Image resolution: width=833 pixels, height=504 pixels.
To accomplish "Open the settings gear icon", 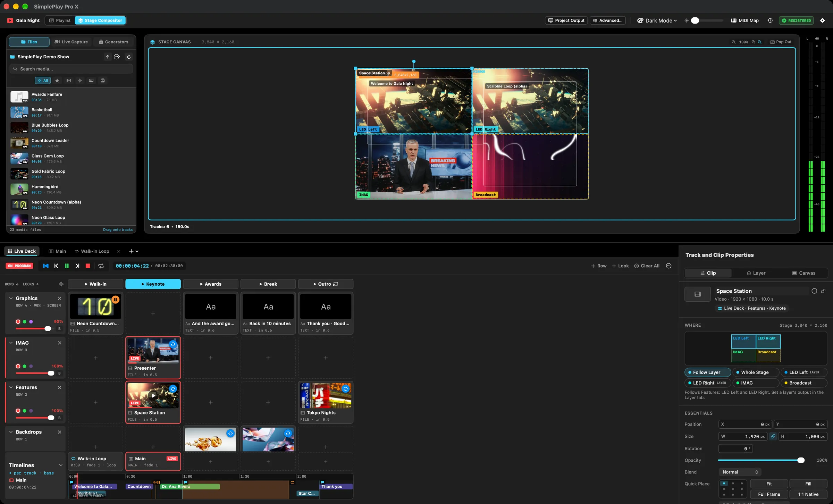I will pos(822,20).
